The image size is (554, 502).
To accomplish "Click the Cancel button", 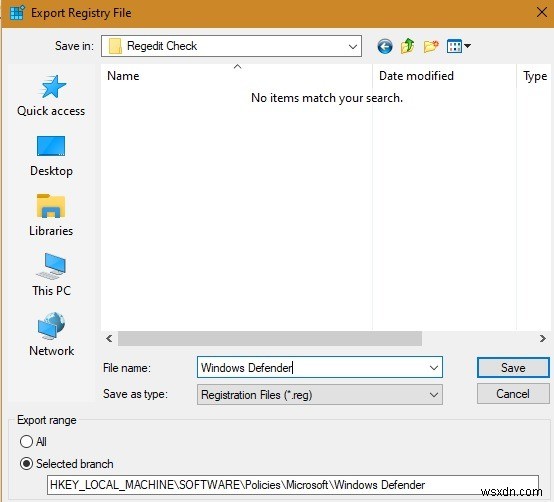I will (513, 394).
